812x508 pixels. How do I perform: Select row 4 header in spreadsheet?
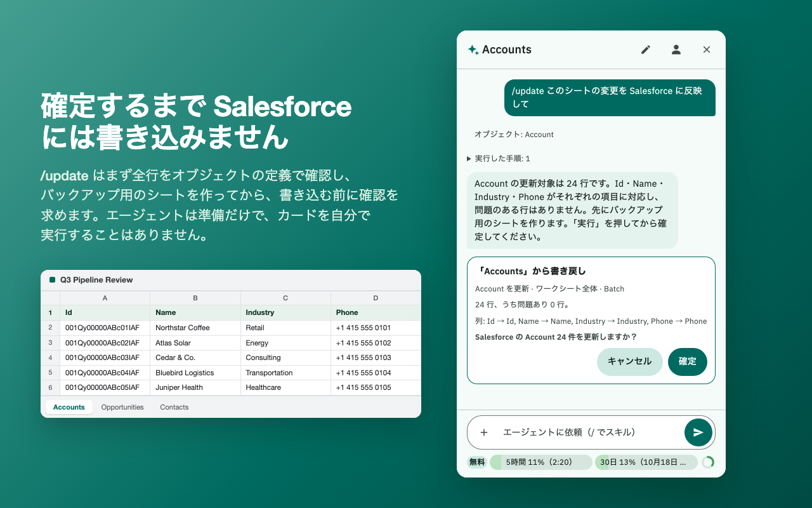pos(50,358)
